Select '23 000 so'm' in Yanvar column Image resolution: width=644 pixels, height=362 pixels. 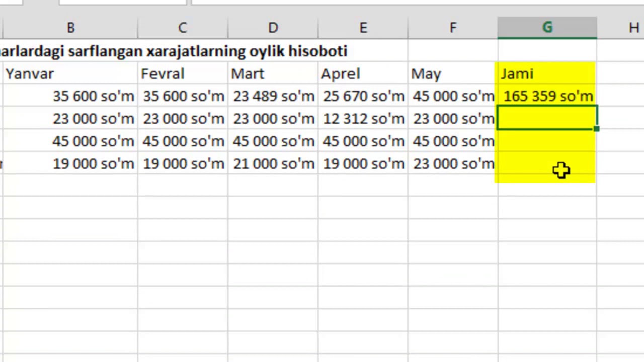click(x=70, y=119)
